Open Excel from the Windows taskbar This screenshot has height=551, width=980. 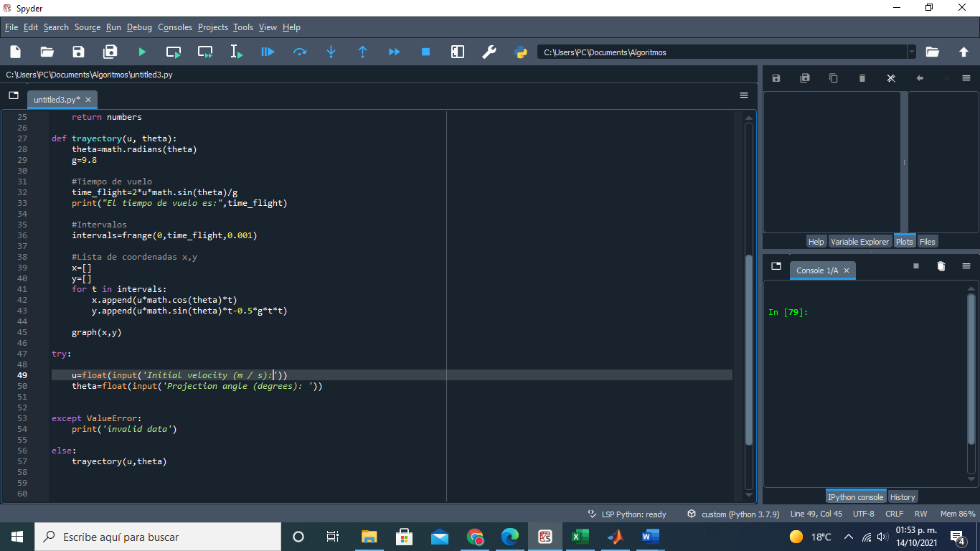pyautogui.click(x=580, y=537)
